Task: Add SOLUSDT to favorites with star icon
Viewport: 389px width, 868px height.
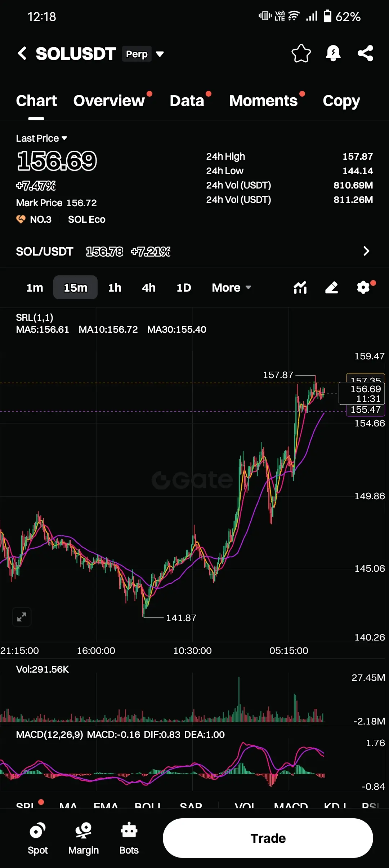Action: (301, 53)
